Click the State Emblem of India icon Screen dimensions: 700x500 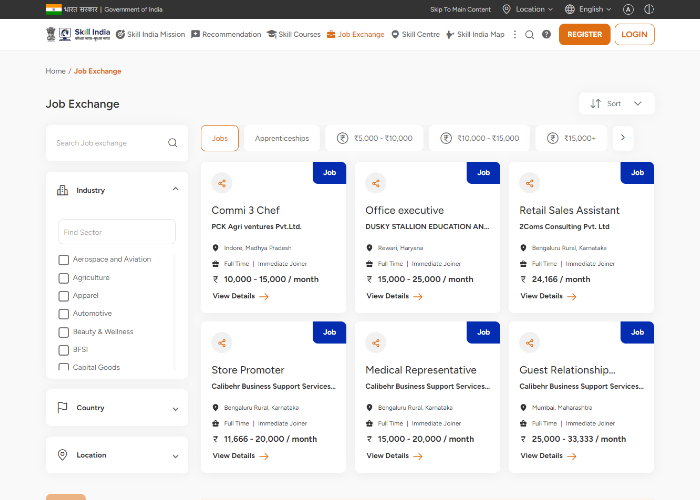[51, 34]
